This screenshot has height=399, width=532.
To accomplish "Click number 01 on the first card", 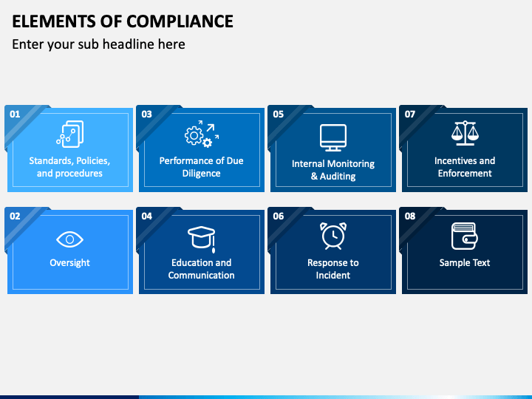I will point(15,114).
